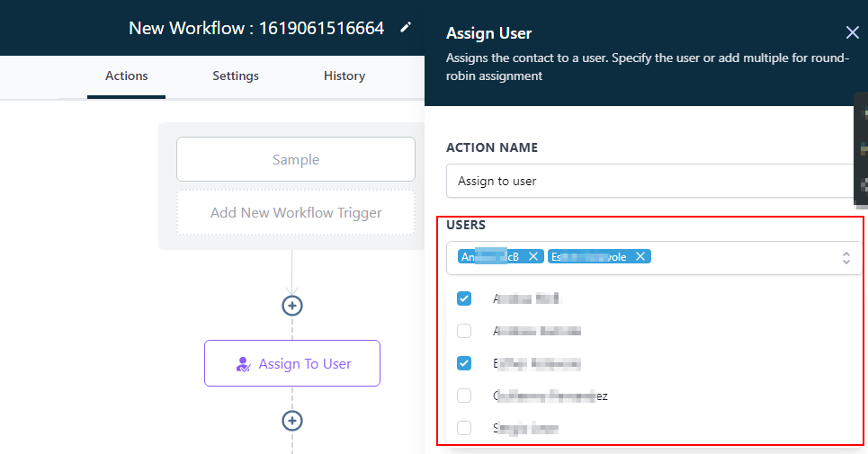The height and width of the screenshot is (454, 868).
Task: Add an action below Assign To User
Action: pyautogui.click(x=291, y=421)
